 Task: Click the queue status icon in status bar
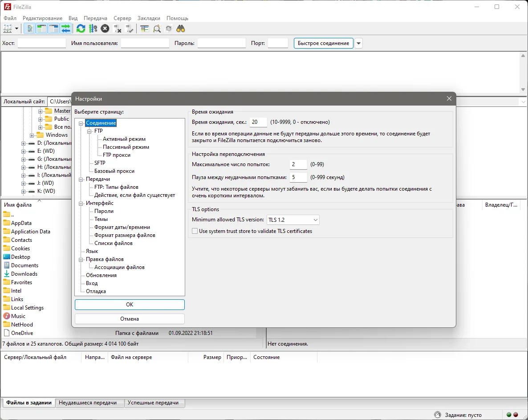click(438, 415)
